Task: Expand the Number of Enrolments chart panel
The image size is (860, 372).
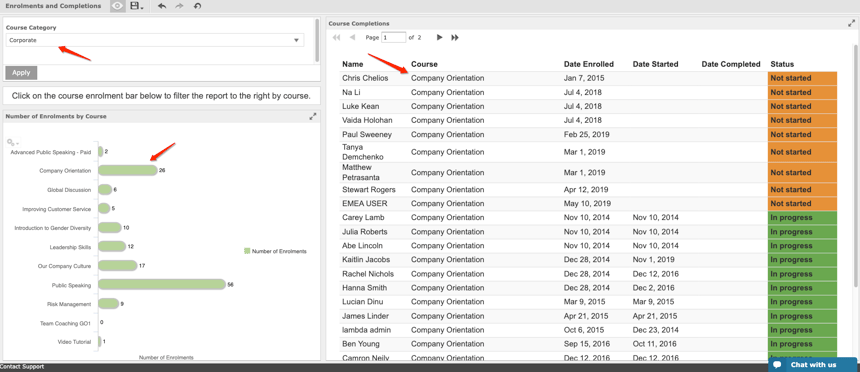Action: tap(313, 116)
